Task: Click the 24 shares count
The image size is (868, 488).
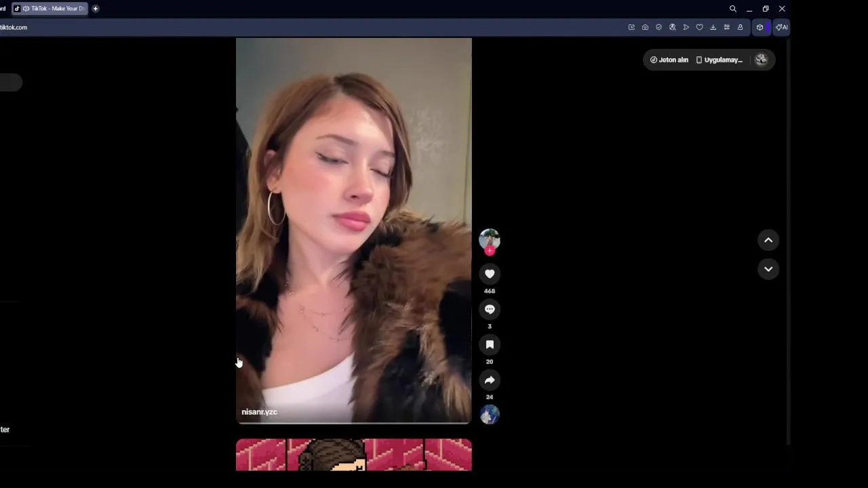Action: (490, 397)
